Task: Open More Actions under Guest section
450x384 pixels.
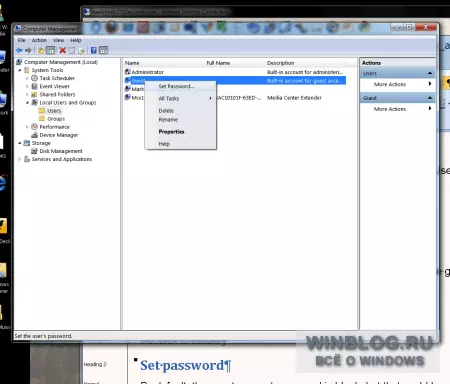Action: click(398, 109)
